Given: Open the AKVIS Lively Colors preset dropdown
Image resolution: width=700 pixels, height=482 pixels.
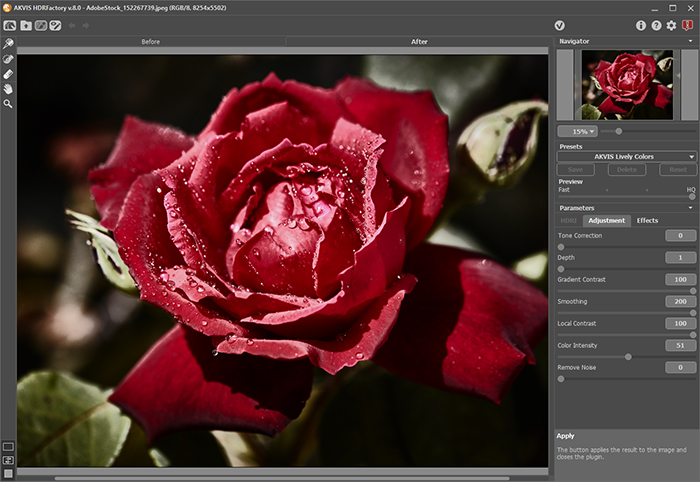Looking at the screenshot, I should pos(626,157).
